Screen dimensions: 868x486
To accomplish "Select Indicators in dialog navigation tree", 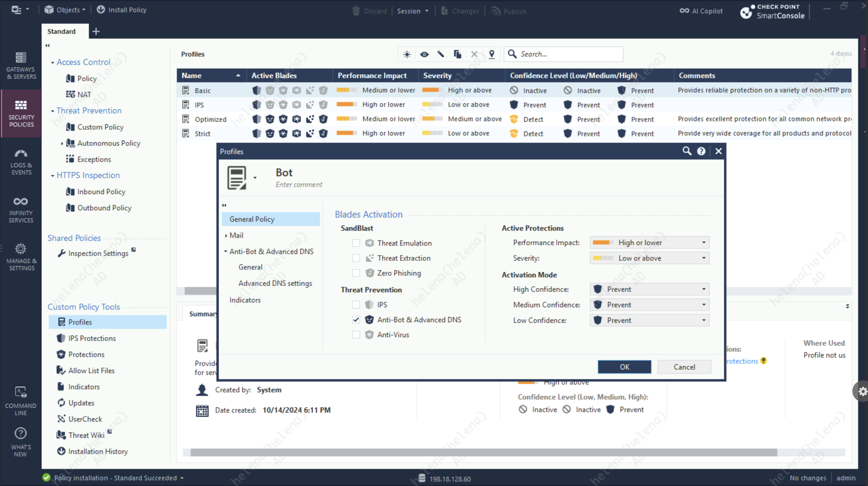I will tap(245, 300).
